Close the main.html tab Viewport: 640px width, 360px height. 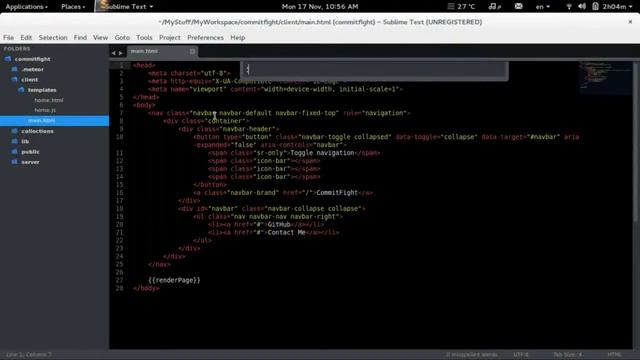pyautogui.click(x=192, y=51)
